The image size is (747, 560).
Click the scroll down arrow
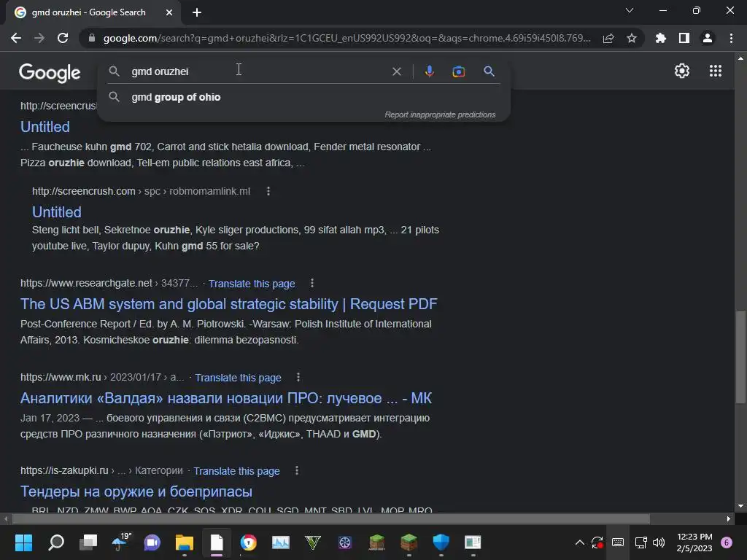point(740,506)
